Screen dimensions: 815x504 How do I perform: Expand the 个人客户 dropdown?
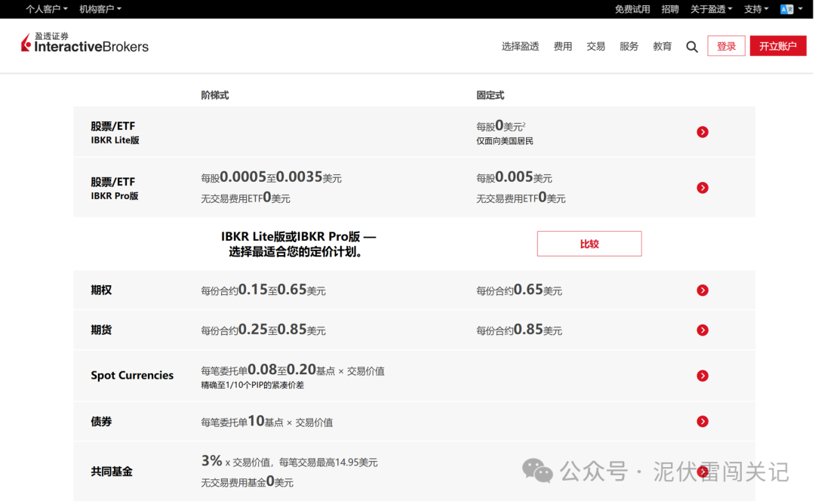(x=47, y=9)
